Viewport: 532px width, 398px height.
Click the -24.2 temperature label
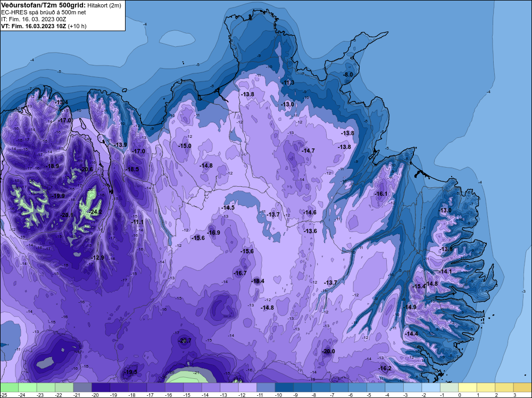click(x=95, y=212)
